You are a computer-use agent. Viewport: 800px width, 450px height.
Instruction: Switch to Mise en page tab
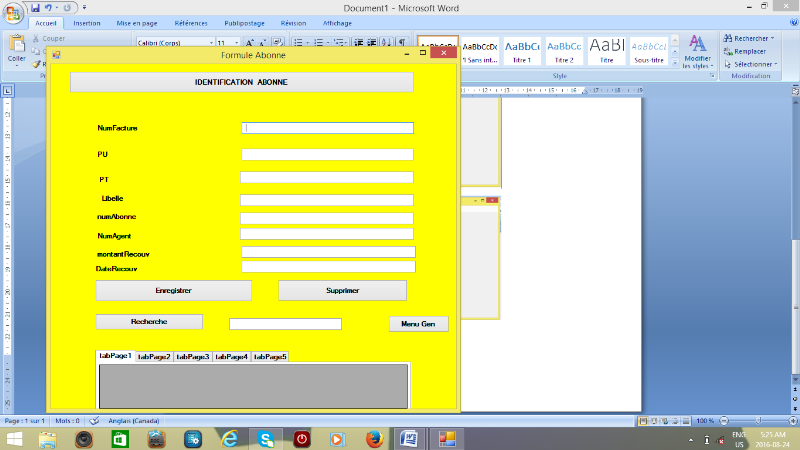tap(137, 23)
